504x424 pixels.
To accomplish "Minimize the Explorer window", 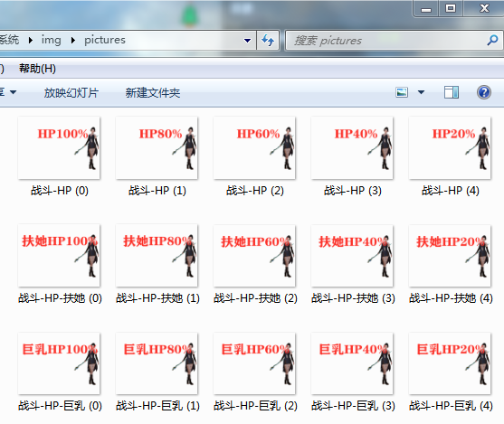I will [x=426, y=9].
